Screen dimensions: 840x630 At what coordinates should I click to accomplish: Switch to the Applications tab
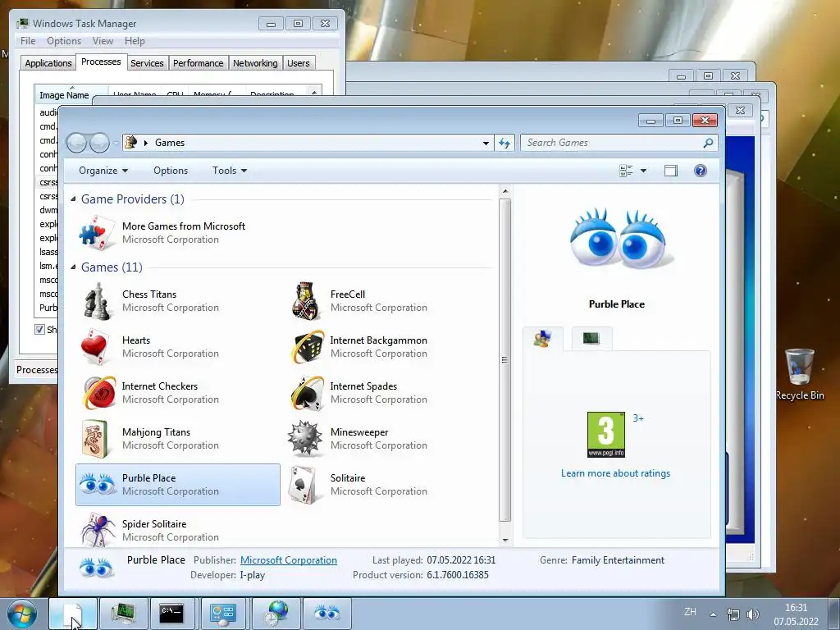click(x=48, y=63)
